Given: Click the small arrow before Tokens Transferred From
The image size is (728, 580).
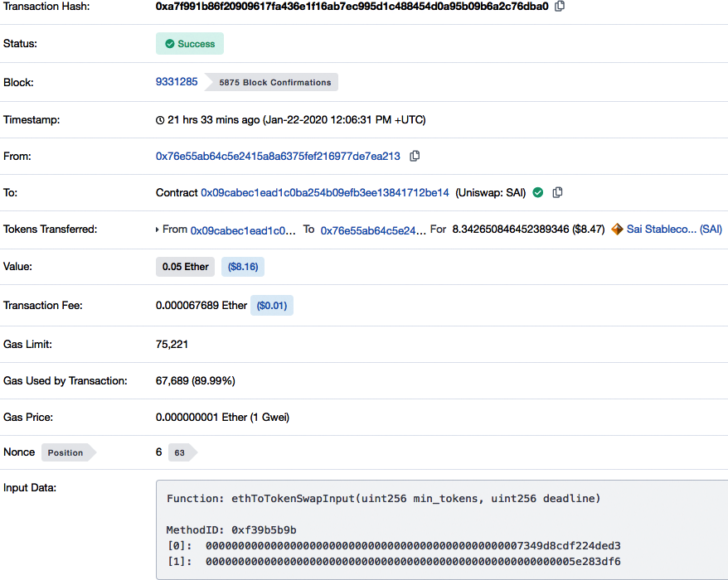Looking at the screenshot, I should point(158,230).
